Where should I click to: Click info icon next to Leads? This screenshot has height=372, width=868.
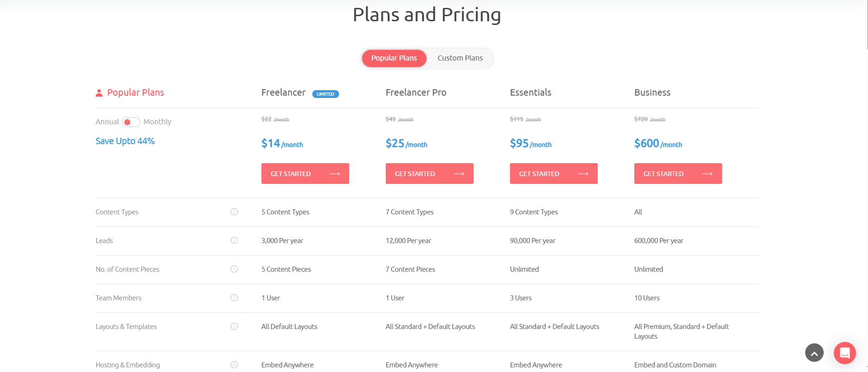[234, 240]
